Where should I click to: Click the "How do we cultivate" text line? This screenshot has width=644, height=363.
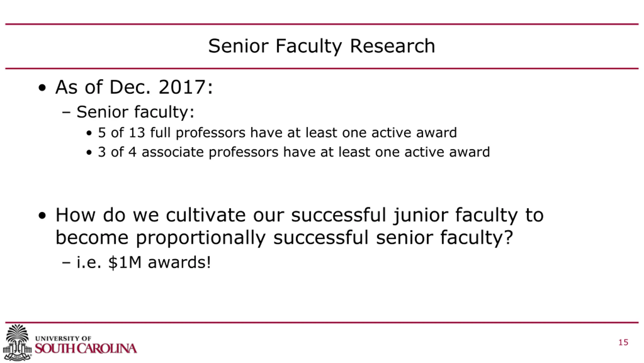pos(299,215)
